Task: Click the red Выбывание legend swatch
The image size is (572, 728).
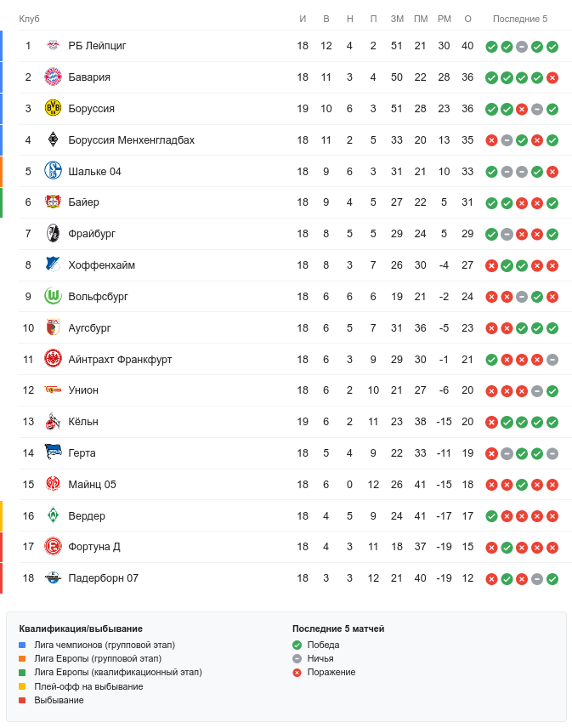Action: click(22, 700)
